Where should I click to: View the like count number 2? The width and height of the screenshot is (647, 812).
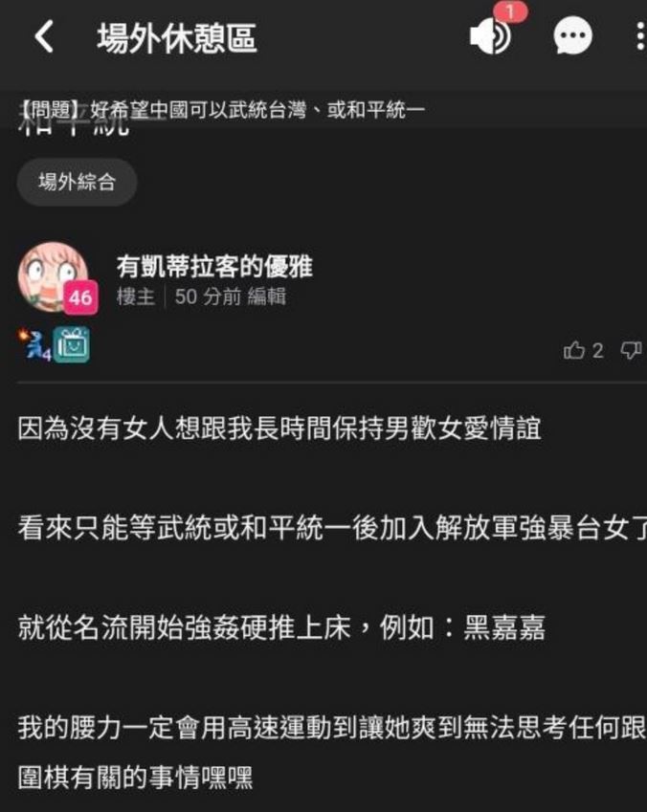tap(598, 351)
